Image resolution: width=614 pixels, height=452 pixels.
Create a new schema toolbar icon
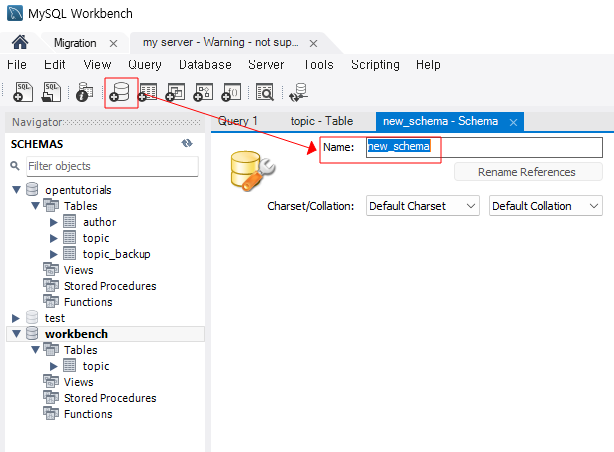tap(120, 92)
